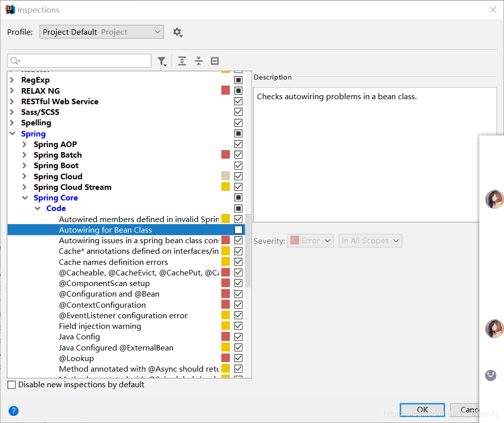504x423 pixels.
Task: Expand the RegExp category
Action: click(x=12, y=80)
